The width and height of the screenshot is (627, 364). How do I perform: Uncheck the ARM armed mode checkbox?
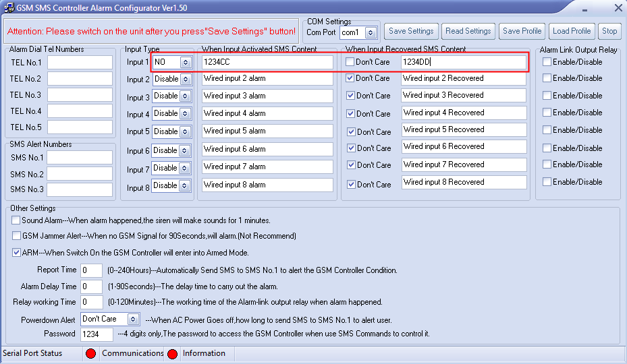tap(16, 253)
